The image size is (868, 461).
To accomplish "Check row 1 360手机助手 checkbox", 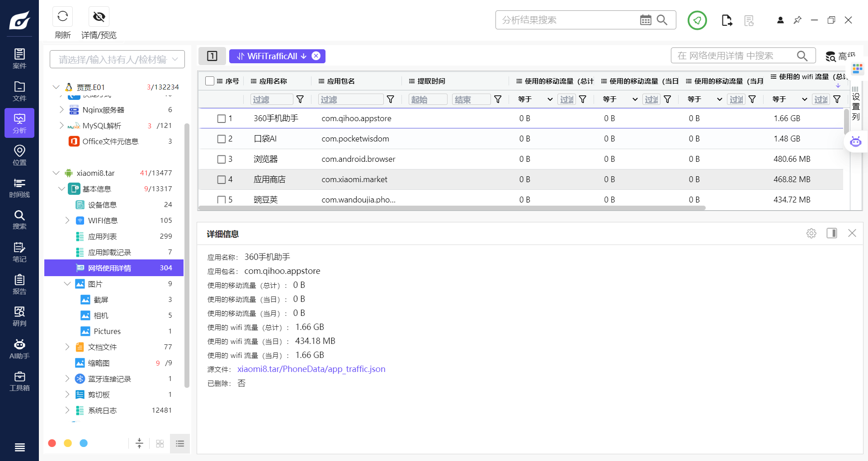I will click(x=222, y=118).
